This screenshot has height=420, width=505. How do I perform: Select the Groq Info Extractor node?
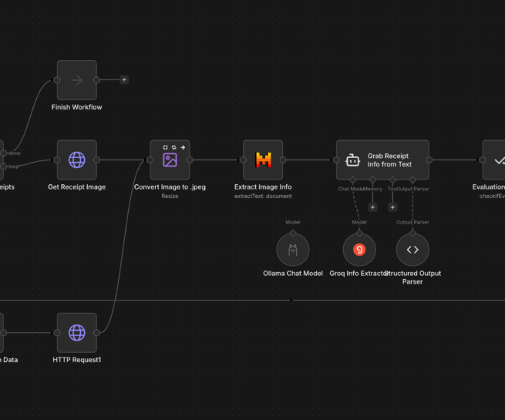(x=359, y=249)
